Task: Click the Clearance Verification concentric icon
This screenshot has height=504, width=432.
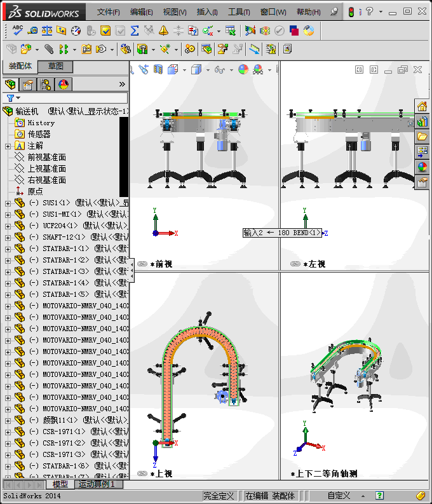Action: point(265,31)
